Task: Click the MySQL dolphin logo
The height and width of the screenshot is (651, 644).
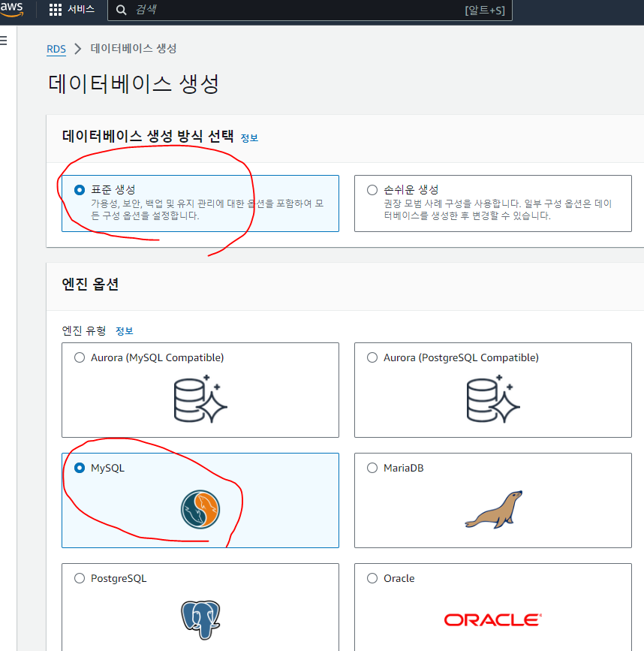Action: pos(200,509)
